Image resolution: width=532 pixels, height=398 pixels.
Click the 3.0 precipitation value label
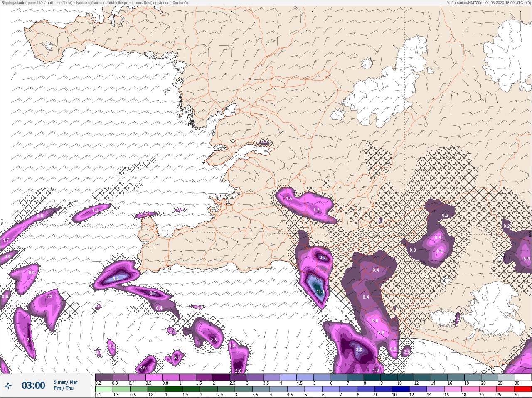pyautogui.click(x=143, y=368)
